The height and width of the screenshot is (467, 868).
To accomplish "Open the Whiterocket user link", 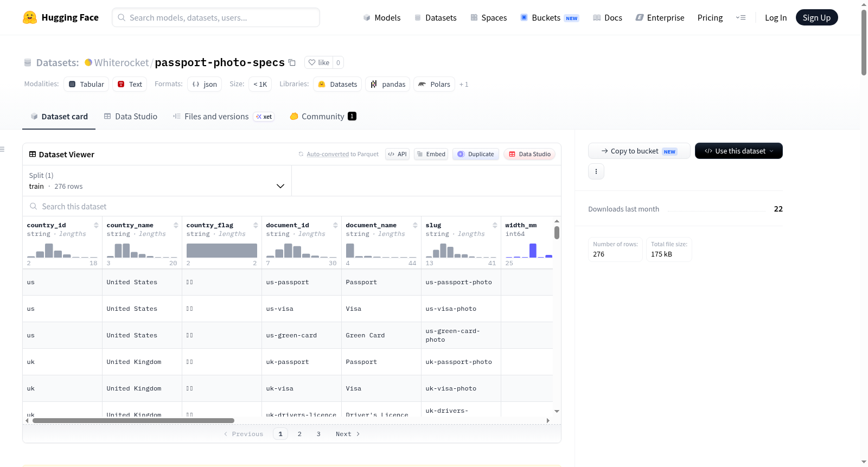I will [122, 62].
